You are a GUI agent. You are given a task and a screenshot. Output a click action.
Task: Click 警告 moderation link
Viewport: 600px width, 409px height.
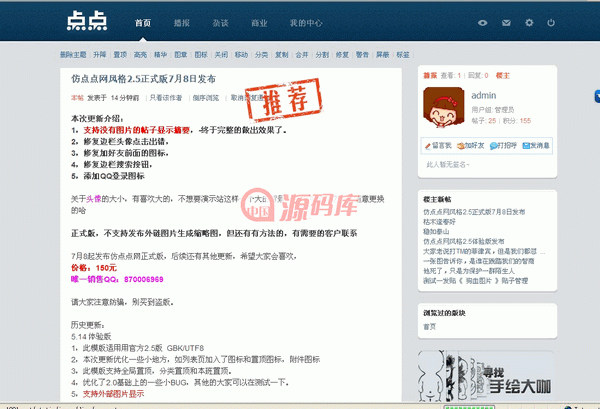pyautogui.click(x=362, y=55)
